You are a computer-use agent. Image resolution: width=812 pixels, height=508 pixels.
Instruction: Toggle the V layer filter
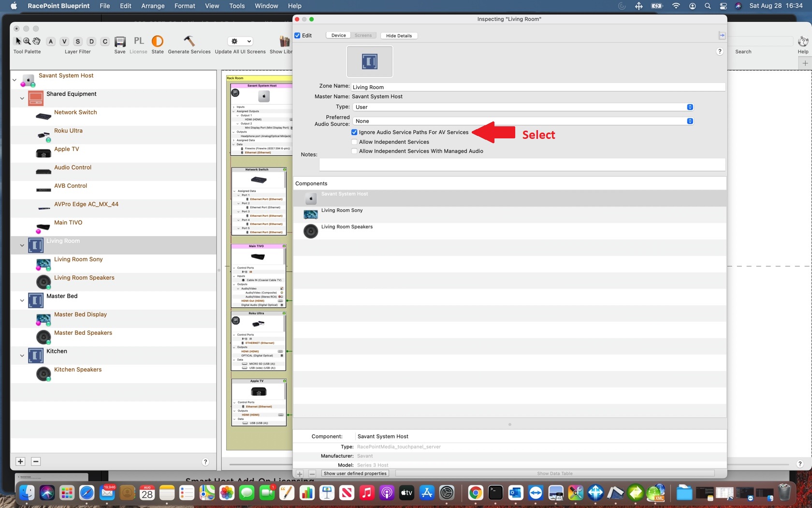pos(64,42)
